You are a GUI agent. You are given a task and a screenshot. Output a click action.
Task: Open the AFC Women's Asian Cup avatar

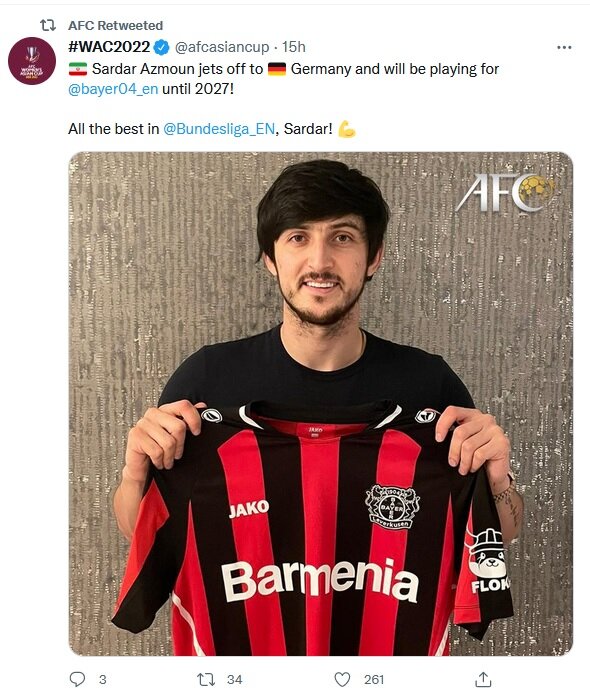point(32,61)
